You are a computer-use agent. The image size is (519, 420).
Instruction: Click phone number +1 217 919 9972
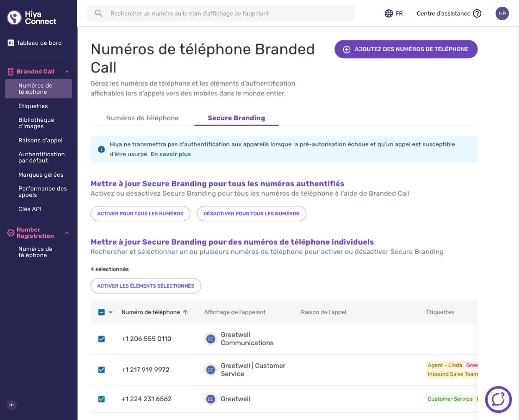click(145, 370)
